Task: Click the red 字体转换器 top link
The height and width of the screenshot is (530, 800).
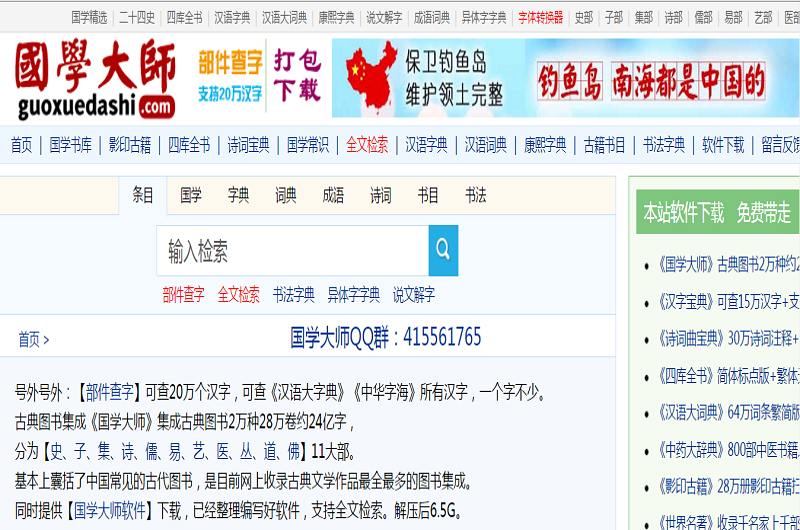Action: coord(540,18)
